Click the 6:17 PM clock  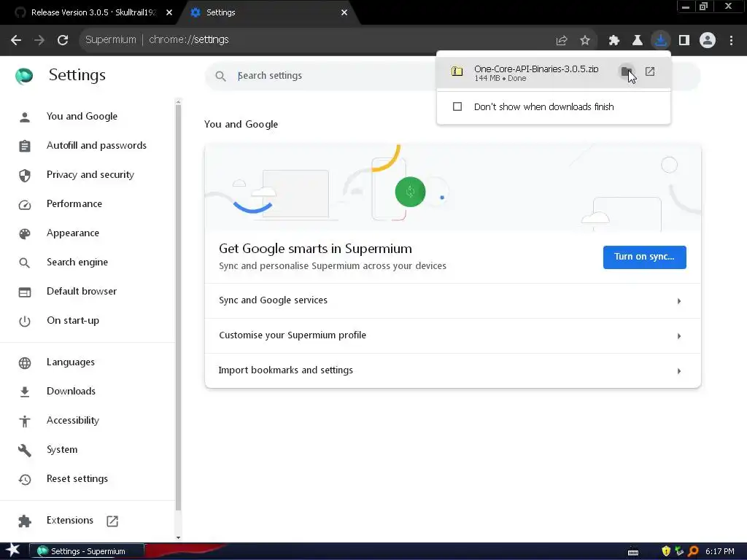click(720, 551)
